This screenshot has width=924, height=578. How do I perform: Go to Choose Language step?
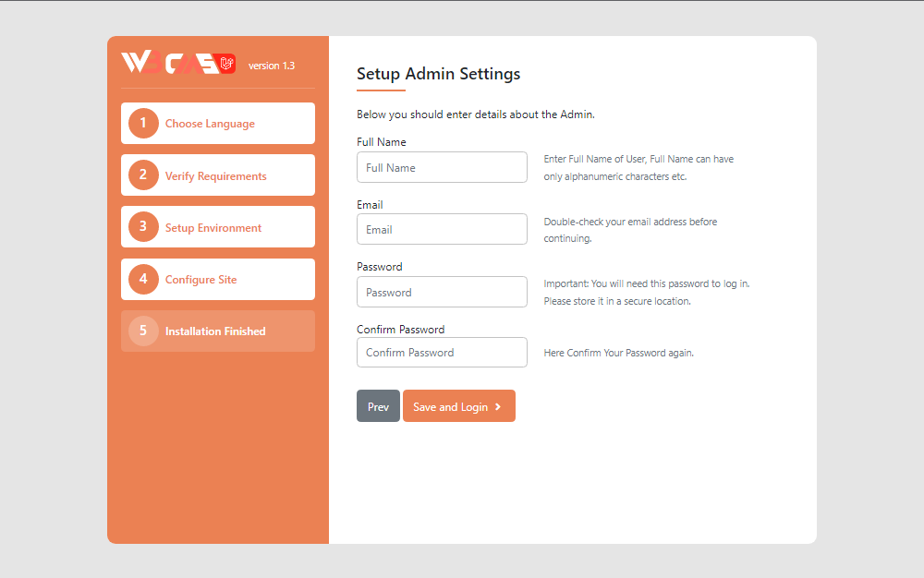pyautogui.click(x=210, y=124)
